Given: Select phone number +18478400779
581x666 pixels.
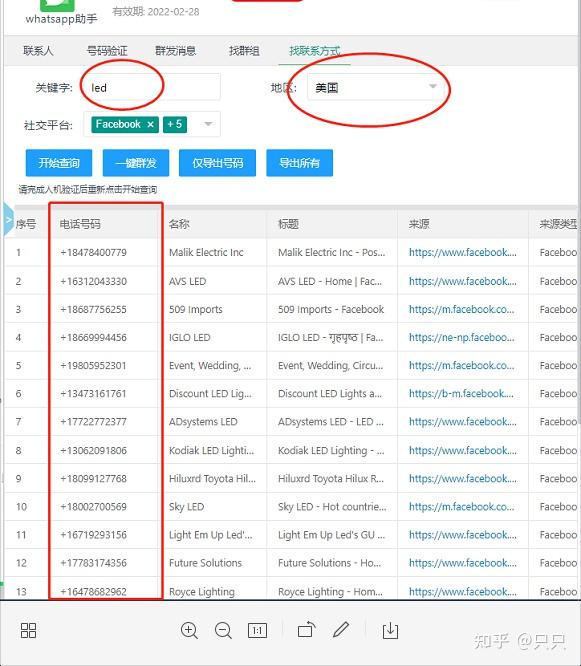Looking at the screenshot, I should coord(93,252).
